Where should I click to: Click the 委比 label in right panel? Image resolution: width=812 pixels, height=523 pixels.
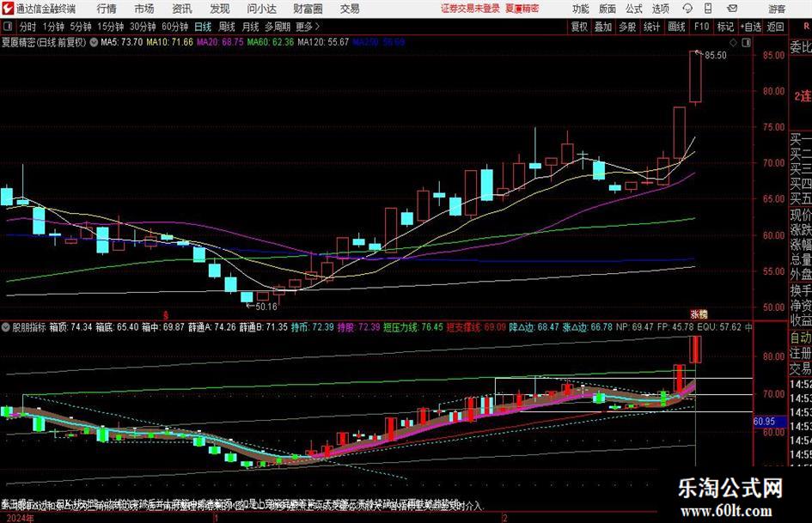pyautogui.click(x=801, y=47)
